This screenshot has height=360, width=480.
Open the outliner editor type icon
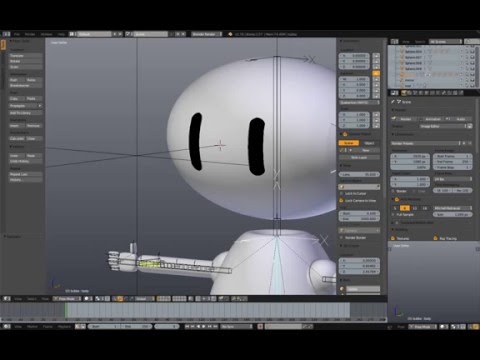(394, 41)
